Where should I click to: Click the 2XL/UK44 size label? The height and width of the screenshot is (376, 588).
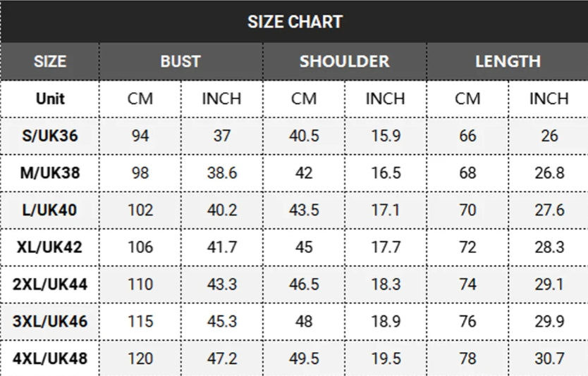tap(50, 284)
